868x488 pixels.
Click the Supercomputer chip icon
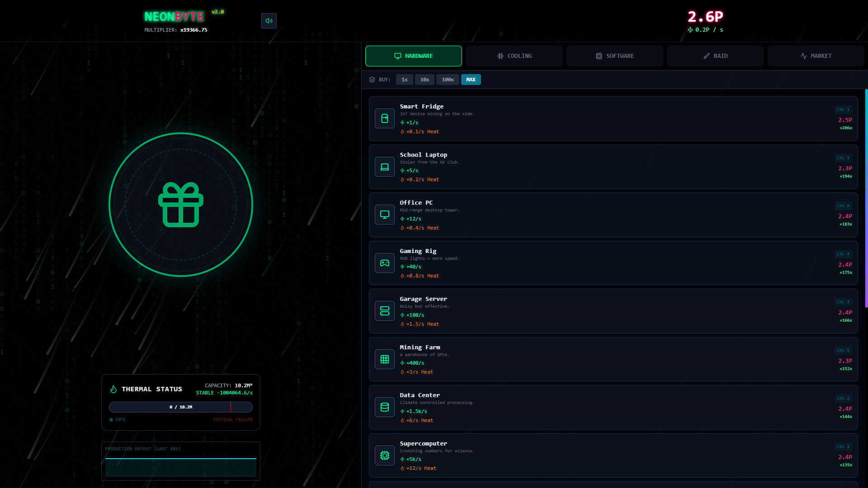coord(385,455)
